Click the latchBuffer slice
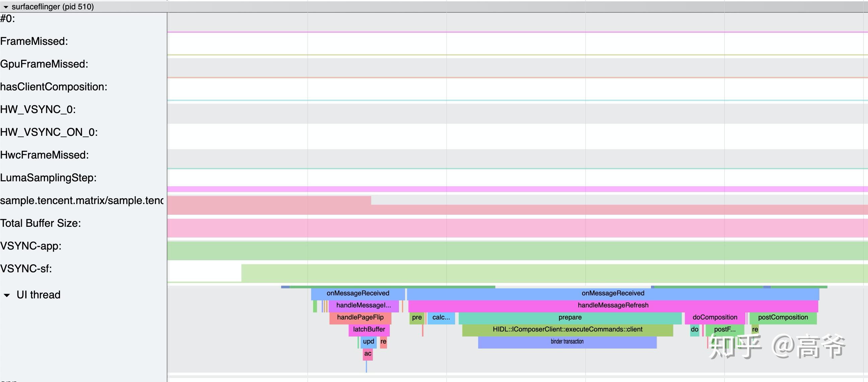 (369, 329)
